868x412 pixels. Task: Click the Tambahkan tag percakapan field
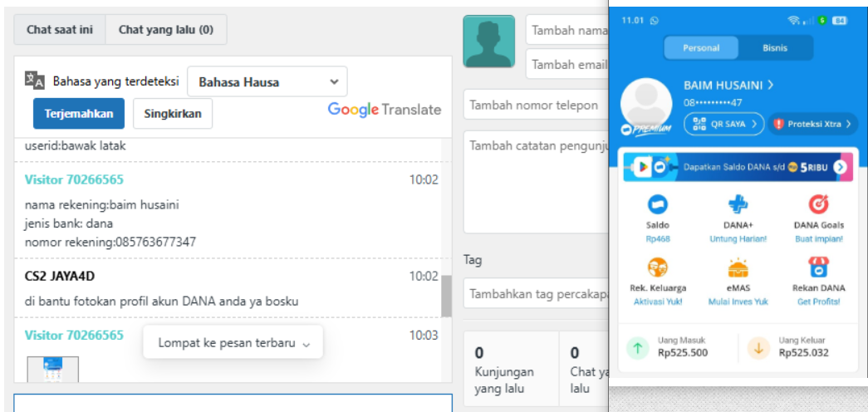535,293
